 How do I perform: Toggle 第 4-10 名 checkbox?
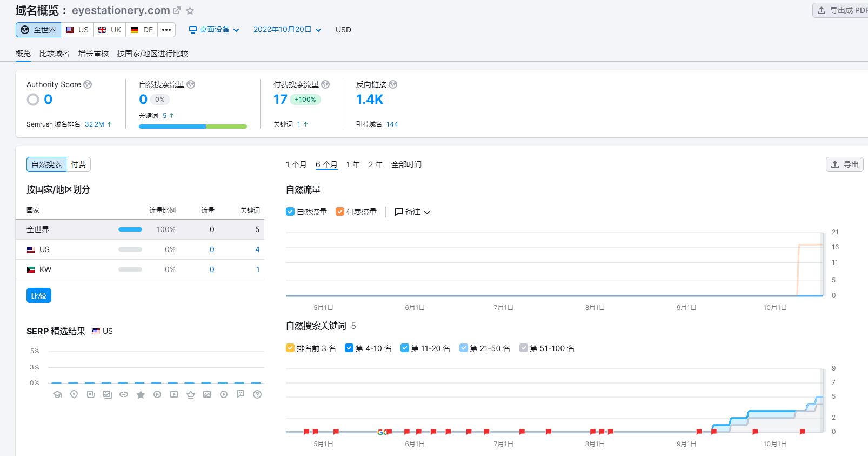click(x=349, y=348)
